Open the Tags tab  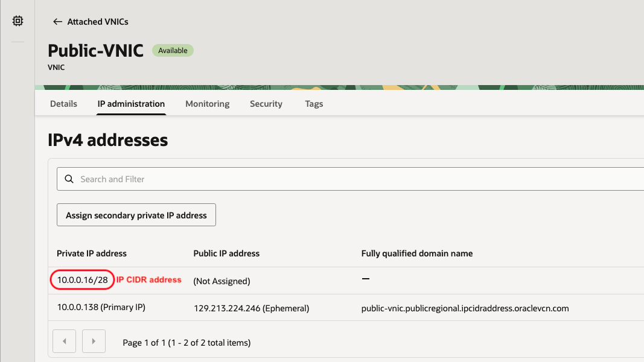tap(314, 104)
